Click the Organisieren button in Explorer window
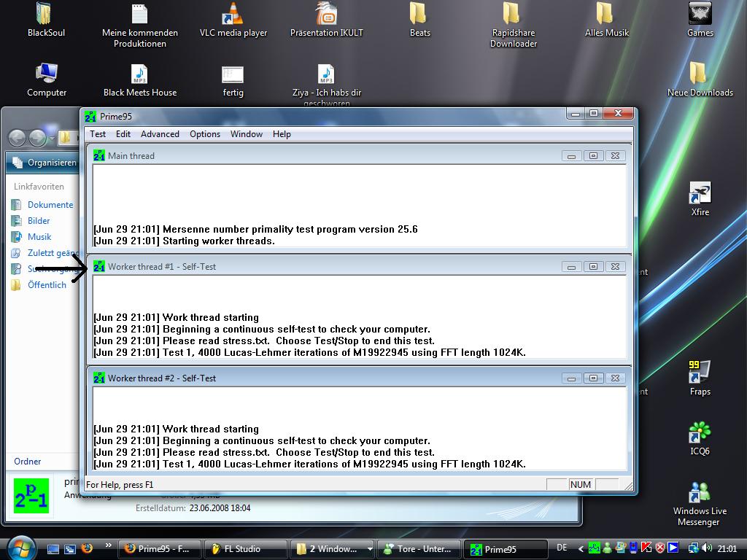The width and height of the screenshot is (747, 560). click(x=44, y=163)
